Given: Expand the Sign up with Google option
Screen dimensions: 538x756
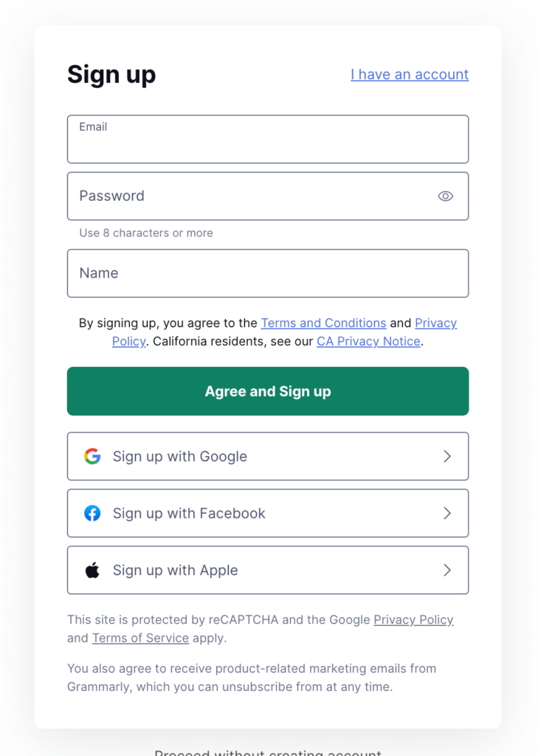Looking at the screenshot, I should coord(268,456).
